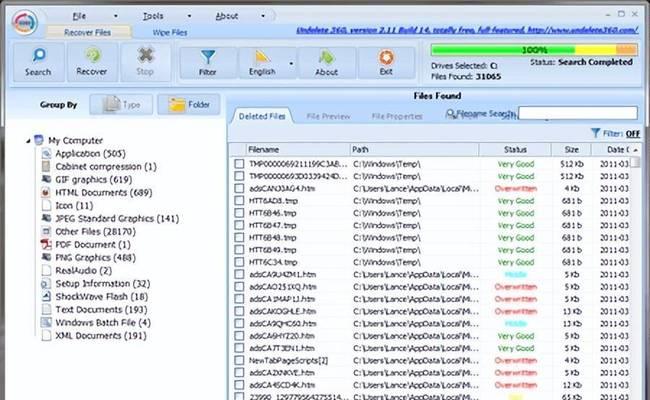Group results by Type
This screenshot has width=650, height=400.
(x=121, y=104)
